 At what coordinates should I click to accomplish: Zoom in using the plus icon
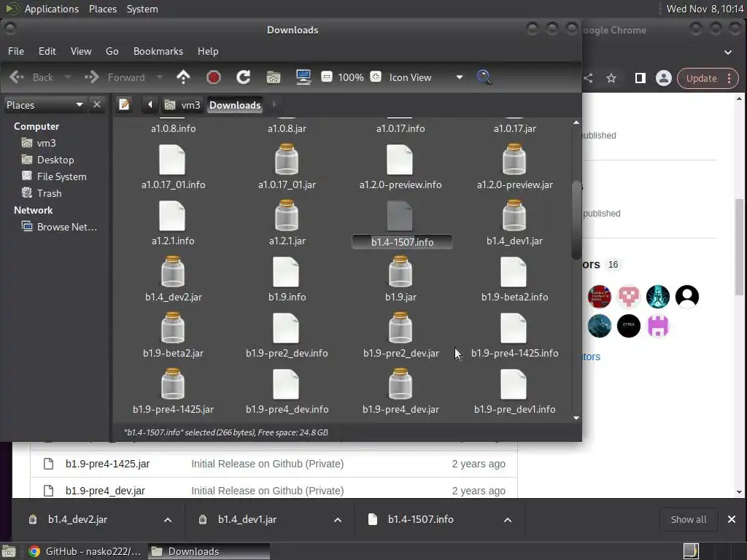click(376, 77)
